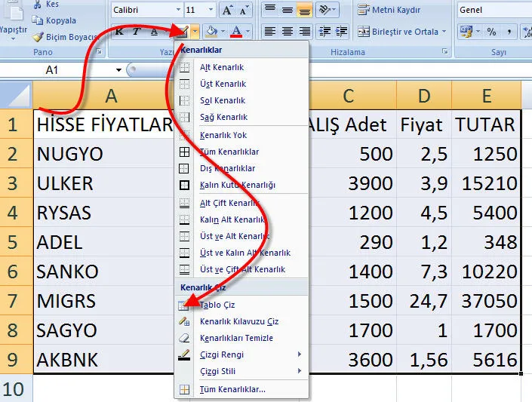The height and width of the screenshot is (402, 532).
Task: Apply Kalın Kutu Kenarlığı thick box border
Action: coord(237,185)
